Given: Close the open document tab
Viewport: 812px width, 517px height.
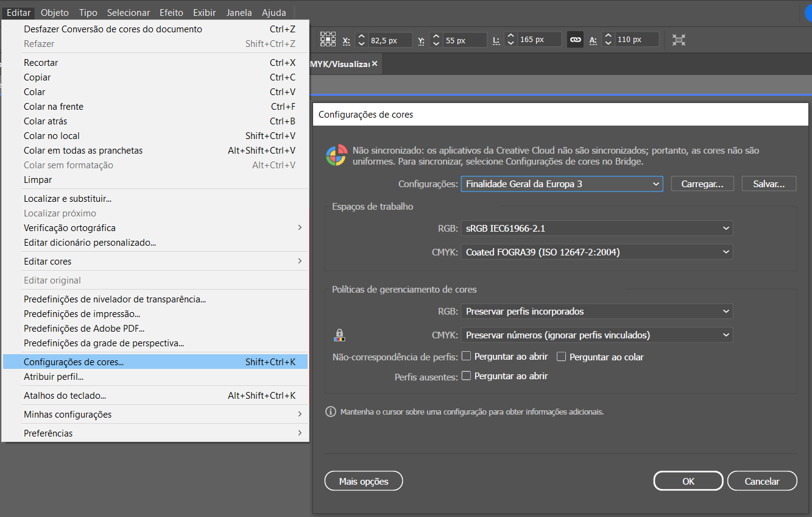Looking at the screenshot, I should pyautogui.click(x=375, y=63).
